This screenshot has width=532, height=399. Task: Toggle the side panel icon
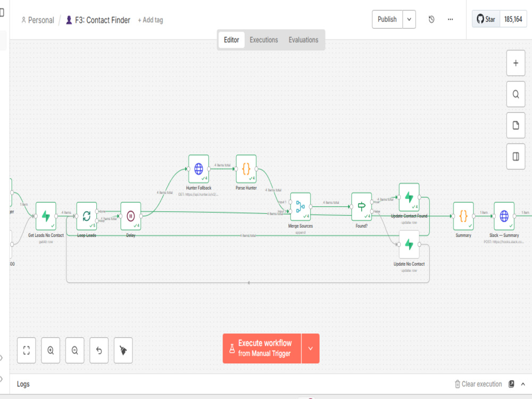[516, 156]
